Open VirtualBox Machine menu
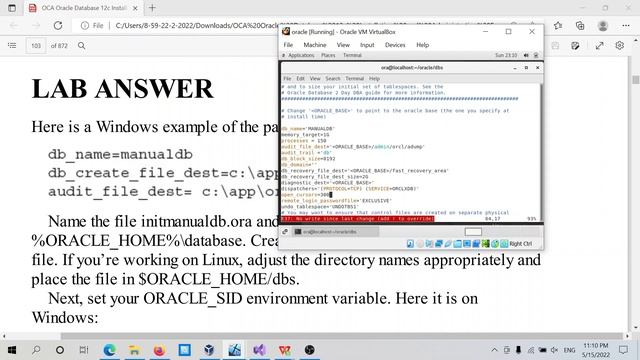 [x=315, y=45]
